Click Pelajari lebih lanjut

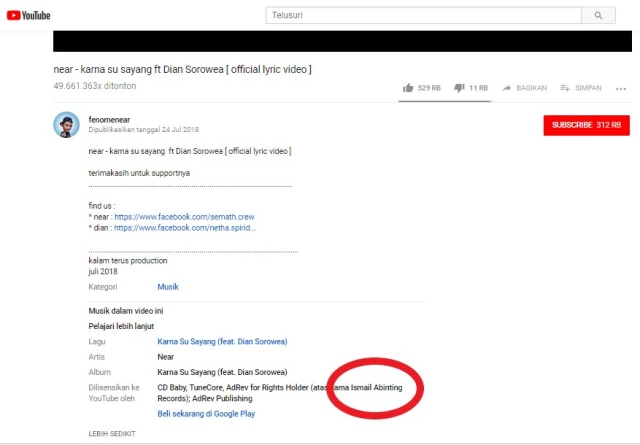point(121,326)
